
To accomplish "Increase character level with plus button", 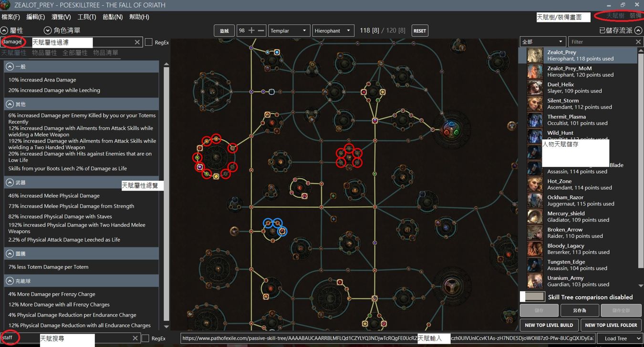I will (x=251, y=31).
